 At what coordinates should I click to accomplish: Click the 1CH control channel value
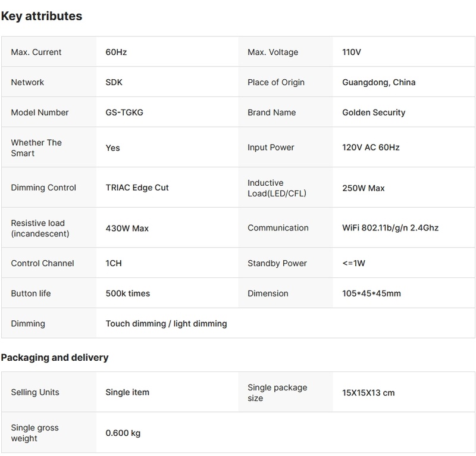tap(114, 263)
